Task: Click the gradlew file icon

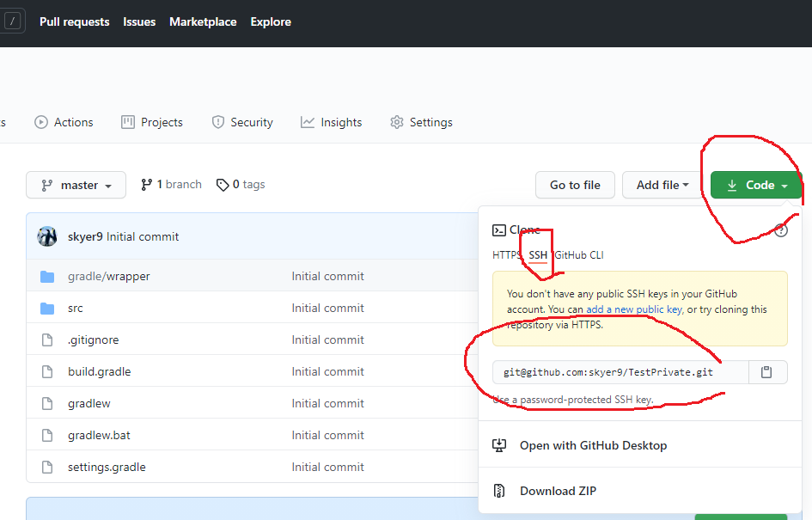Action: [x=47, y=403]
